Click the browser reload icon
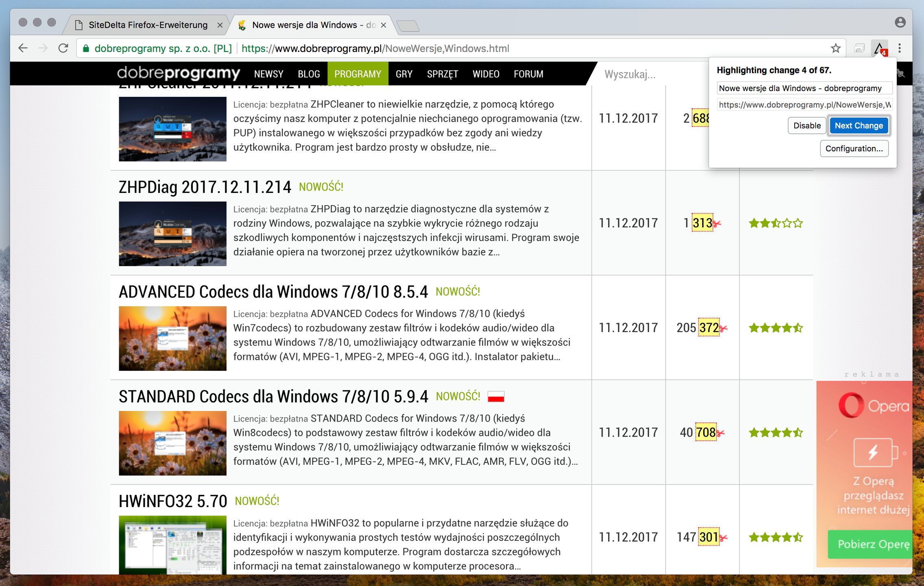Image resolution: width=924 pixels, height=586 pixels. tap(63, 48)
